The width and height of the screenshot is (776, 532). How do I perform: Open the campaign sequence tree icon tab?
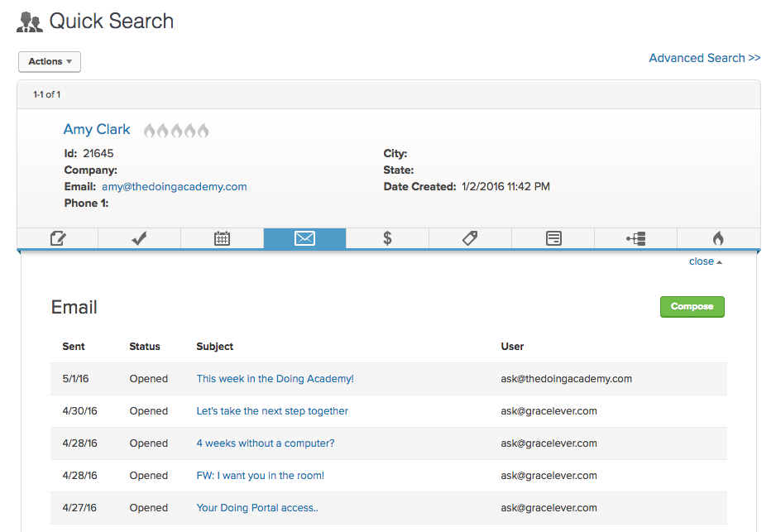[635, 238]
